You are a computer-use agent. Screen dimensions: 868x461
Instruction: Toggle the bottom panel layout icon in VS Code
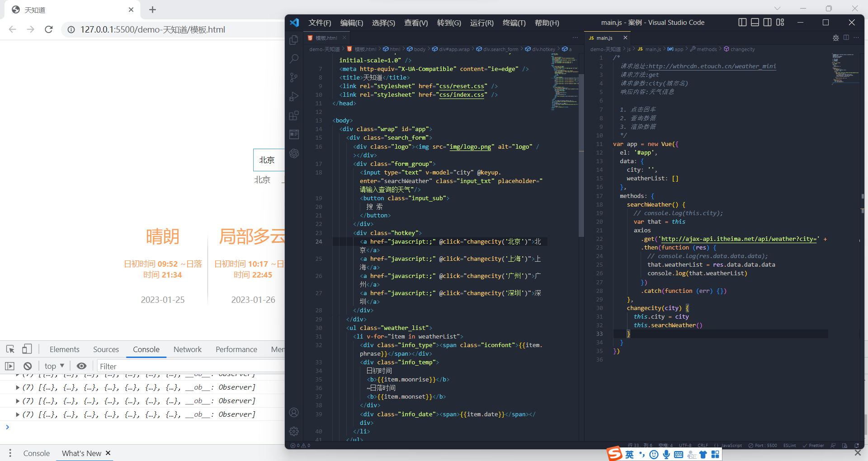pyautogui.click(x=755, y=22)
